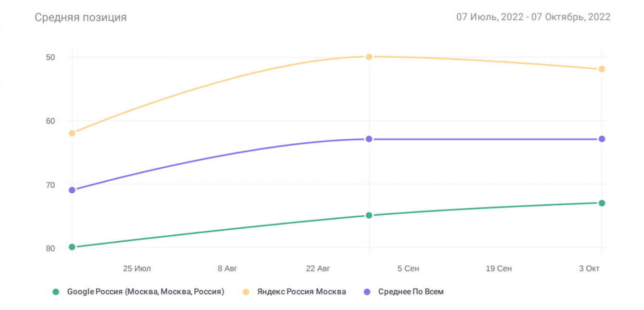The height and width of the screenshot is (310, 644).
Task: Click the 25 Июл axis label
Action: tap(137, 269)
